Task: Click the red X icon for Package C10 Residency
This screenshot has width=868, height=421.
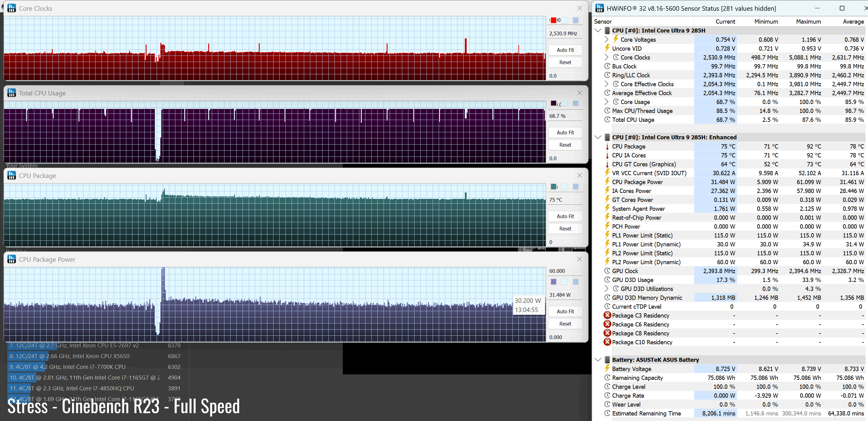Action: (x=607, y=342)
